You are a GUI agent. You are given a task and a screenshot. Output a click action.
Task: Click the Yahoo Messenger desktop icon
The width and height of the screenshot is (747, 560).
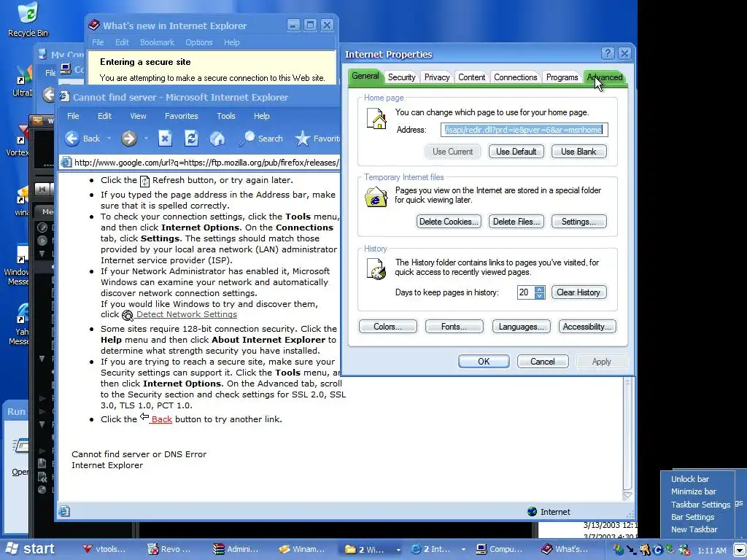click(x=23, y=314)
